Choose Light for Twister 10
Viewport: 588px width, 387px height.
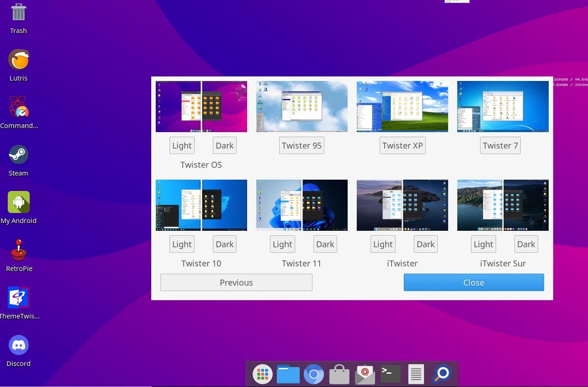(182, 244)
